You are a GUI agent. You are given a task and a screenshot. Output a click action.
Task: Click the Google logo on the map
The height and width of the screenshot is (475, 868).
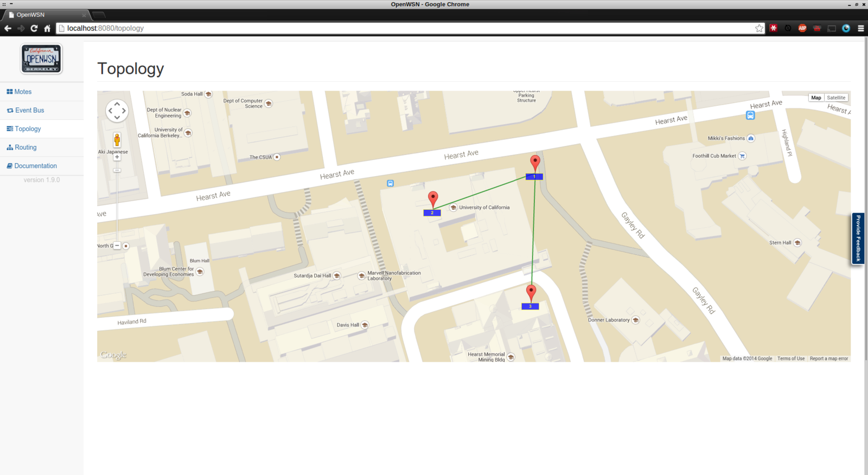point(113,355)
